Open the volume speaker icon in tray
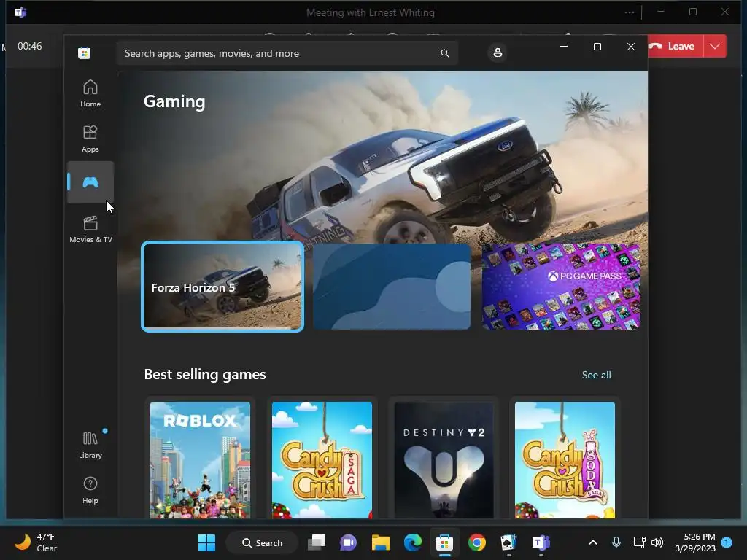The height and width of the screenshot is (560, 747). click(x=657, y=542)
